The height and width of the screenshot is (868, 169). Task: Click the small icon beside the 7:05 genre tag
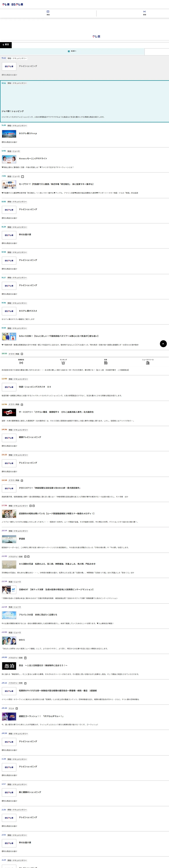click(x=23, y=176)
